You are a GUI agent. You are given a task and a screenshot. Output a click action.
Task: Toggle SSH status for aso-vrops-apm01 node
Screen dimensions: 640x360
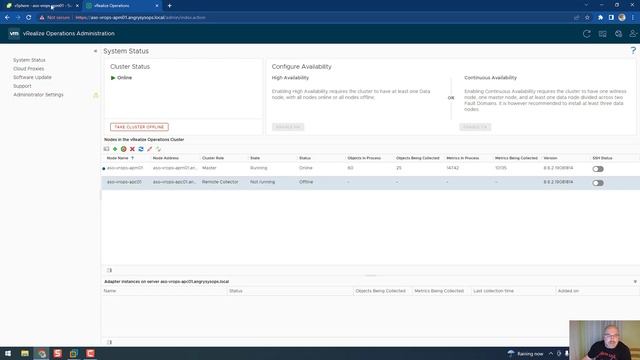pos(598,169)
